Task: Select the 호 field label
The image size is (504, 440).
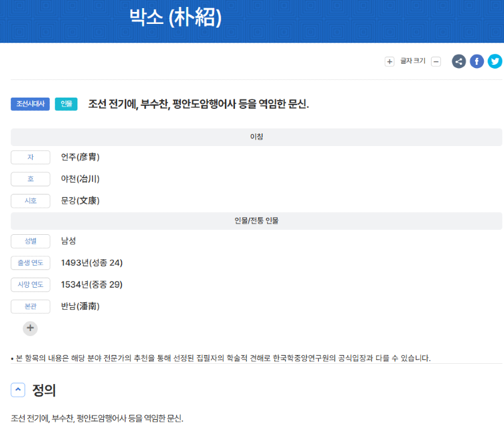Action: point(30,179)
